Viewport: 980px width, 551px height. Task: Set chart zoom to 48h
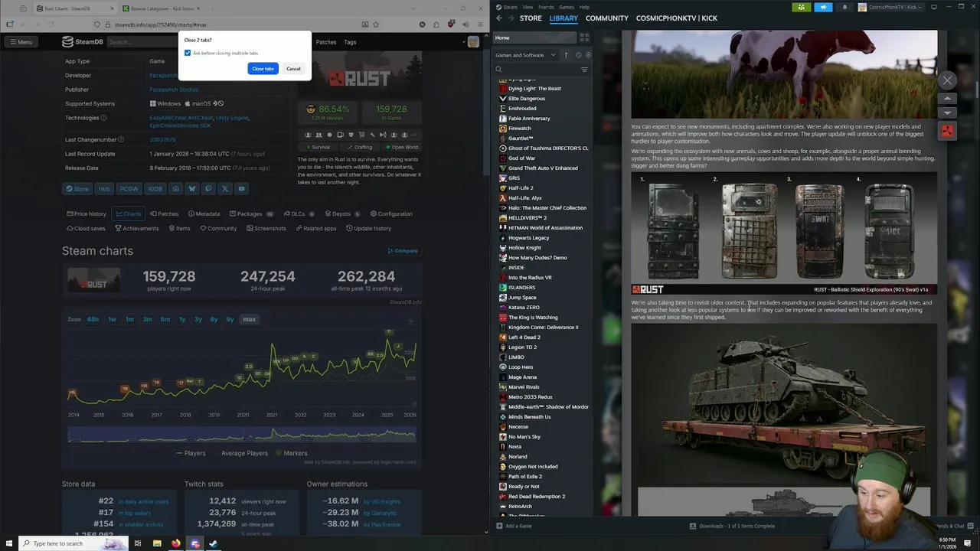click(93, 319)
